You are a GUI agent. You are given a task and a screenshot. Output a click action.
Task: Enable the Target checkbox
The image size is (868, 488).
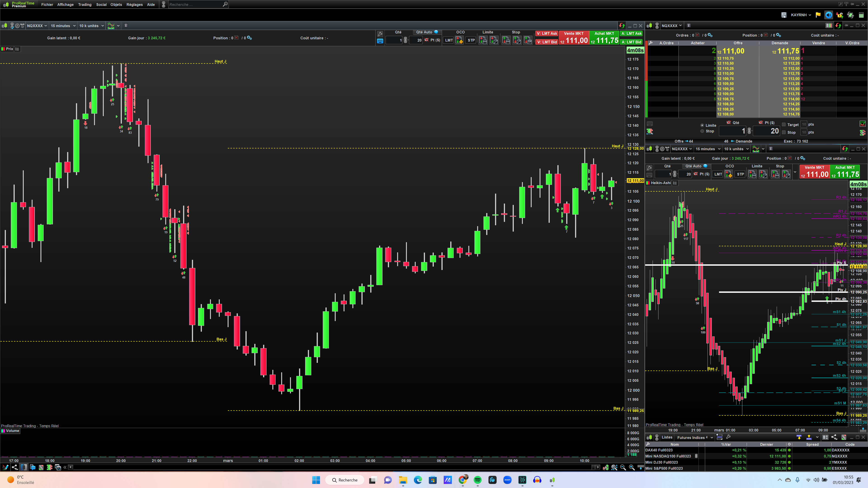[784, 125]
